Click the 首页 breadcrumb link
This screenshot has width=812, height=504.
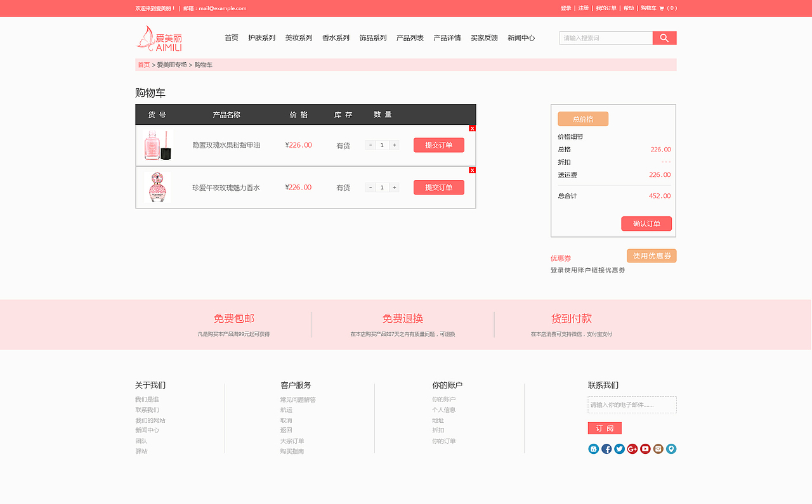click(x=144, y=65)
